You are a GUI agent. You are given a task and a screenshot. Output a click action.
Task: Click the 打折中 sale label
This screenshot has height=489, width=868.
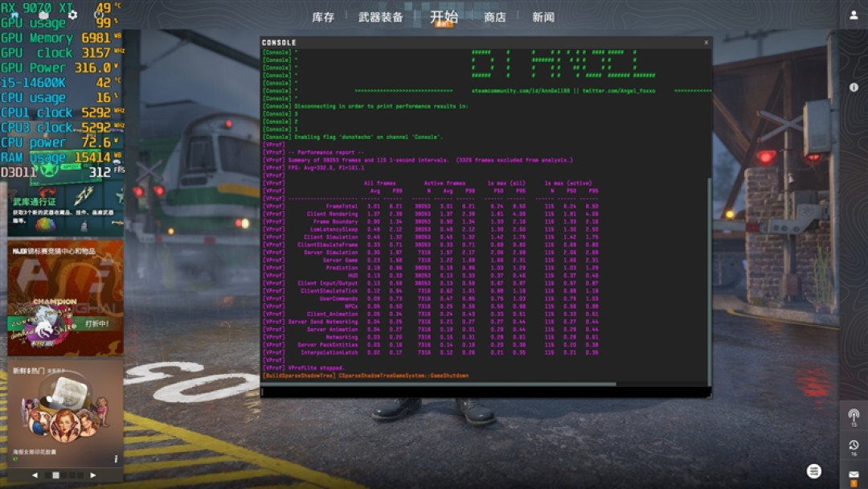[x=97, y=323]
